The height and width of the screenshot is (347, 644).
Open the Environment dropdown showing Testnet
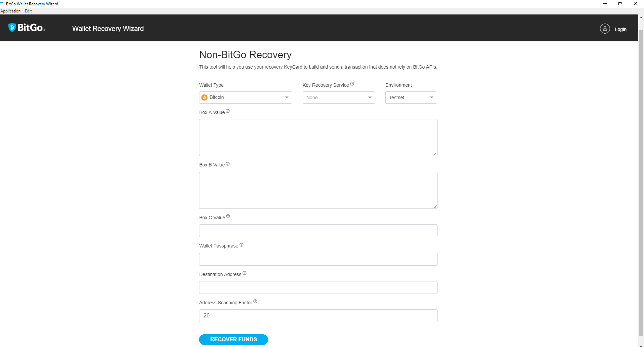tap(411, 98)
